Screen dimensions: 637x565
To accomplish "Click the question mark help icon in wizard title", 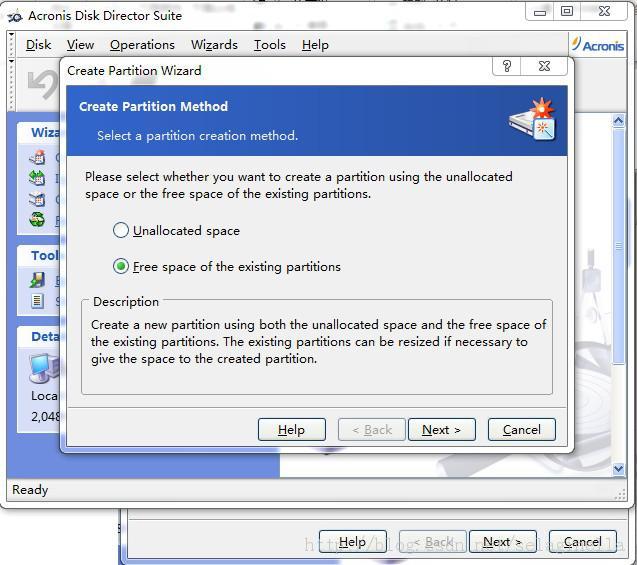I will pos(507,66).
